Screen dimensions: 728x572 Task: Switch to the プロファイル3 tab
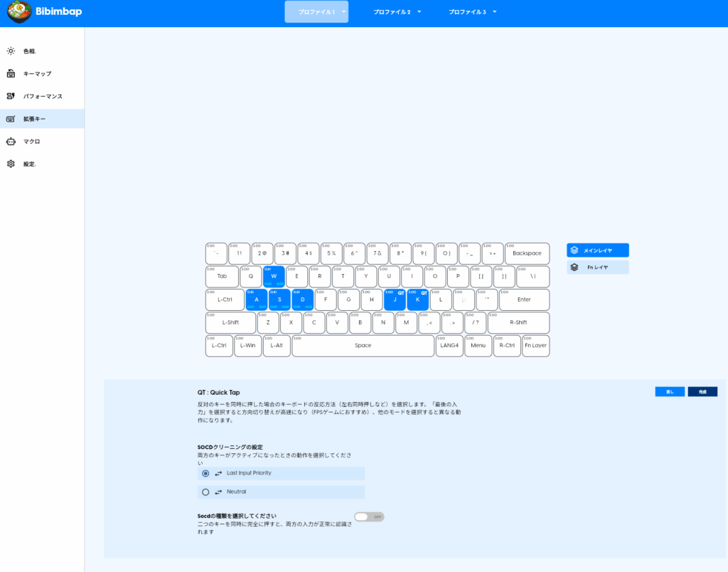[x=467, y=12]
